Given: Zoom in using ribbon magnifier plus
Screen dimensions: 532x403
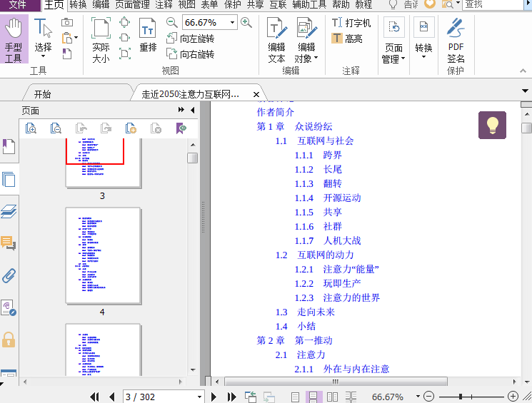Looking at the screenshot, I should pyautogui.click(x=246, y=23).
